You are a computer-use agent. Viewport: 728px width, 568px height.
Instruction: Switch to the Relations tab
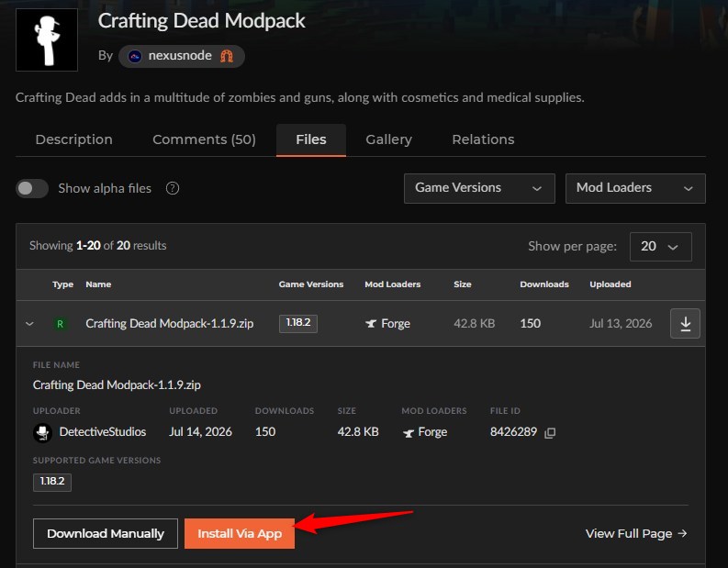(x=483, y=139)
